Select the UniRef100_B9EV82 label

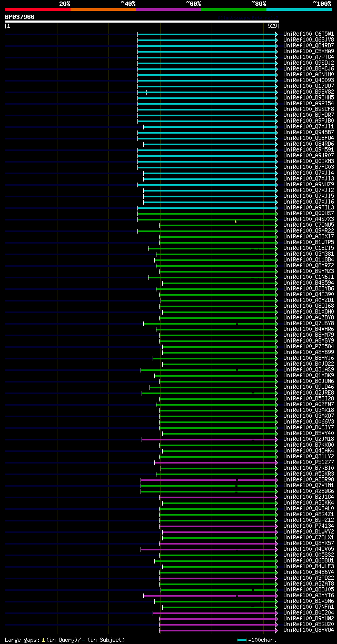309,92
